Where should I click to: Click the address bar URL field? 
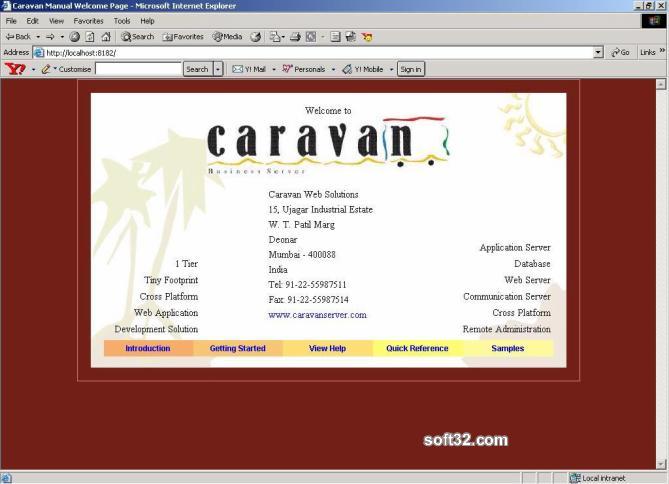pos(319,53)
